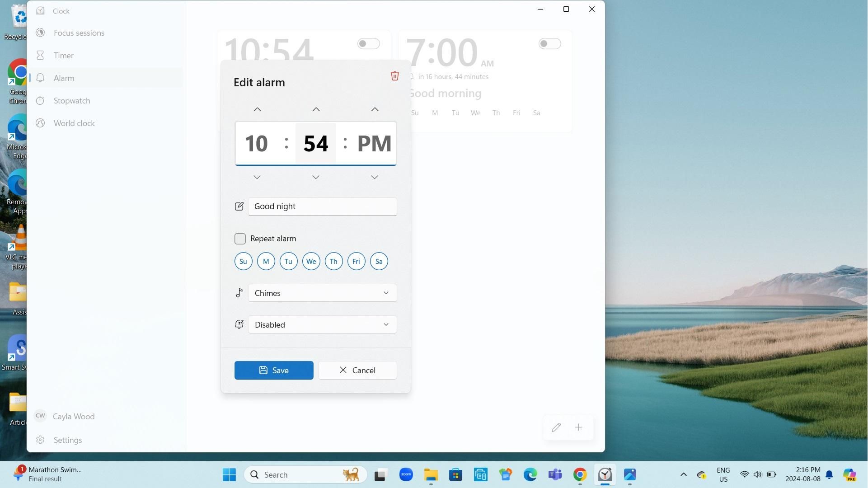This screenshot has height=488, width=868.
Task: Expand the Chimes alarm sound dropdown
Action: click(322, 293)
